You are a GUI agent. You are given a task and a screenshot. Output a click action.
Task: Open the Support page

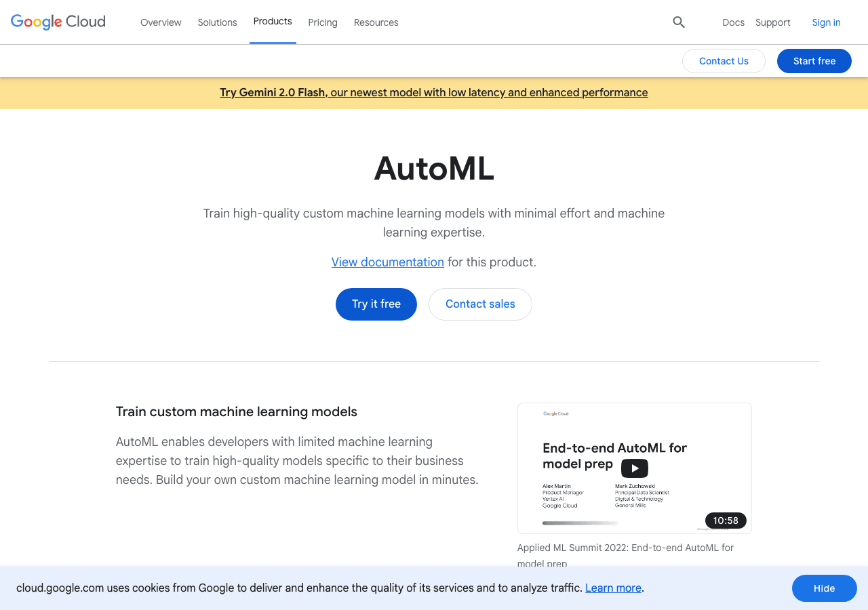tap(772, 22)
